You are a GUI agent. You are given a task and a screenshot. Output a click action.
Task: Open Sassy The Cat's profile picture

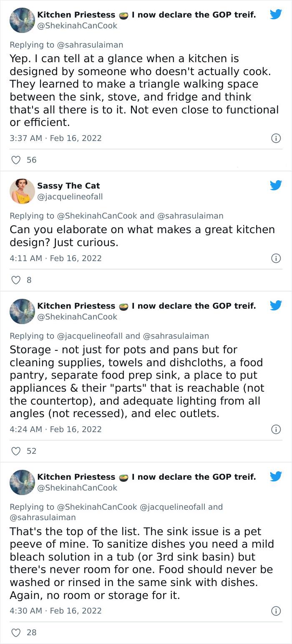(x=22, y=191)
